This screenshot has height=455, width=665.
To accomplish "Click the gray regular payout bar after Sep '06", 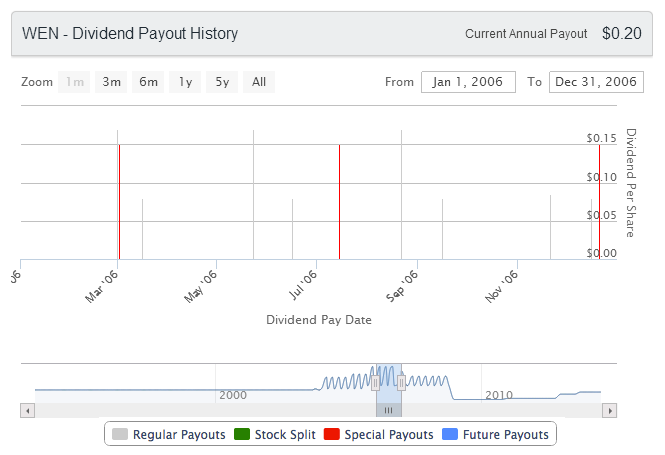I will tap(442, 229).
